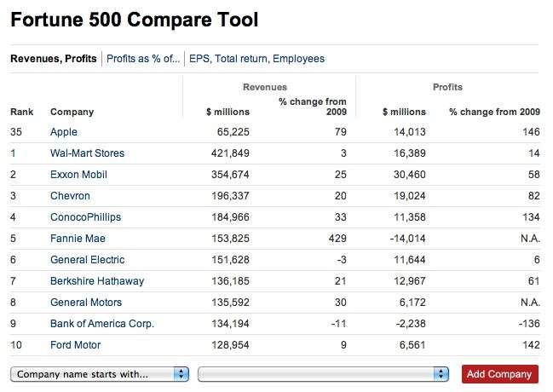Open the Exxon Mobil link

[x=78, y=175]
